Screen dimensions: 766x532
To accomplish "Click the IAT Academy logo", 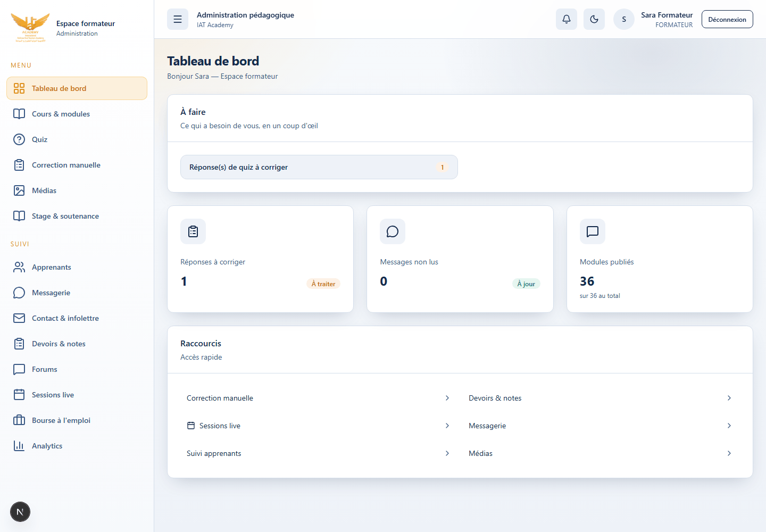I will (x=30, y=28).
